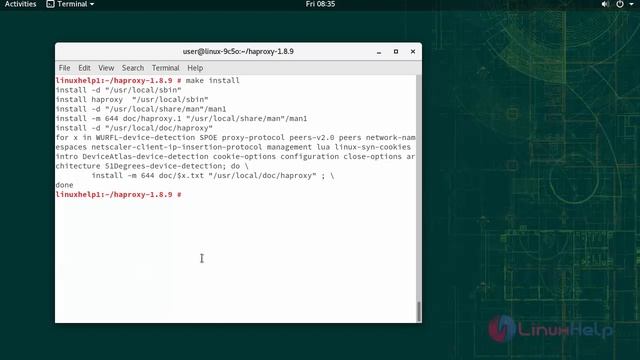640x360 pixels.
Task: Open the Terminal application menu in top bar
Action: [70, 4]
